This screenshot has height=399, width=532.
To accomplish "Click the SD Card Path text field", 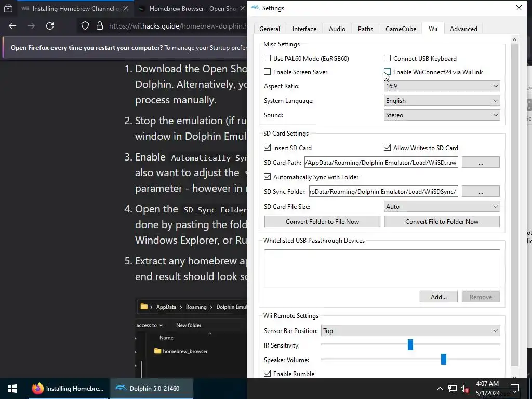I will (381, 162).
